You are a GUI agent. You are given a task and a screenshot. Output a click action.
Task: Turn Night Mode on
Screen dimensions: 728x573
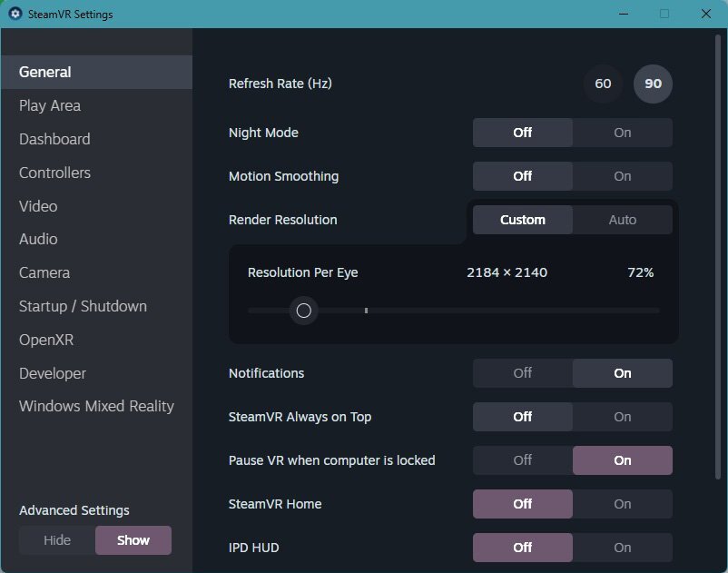tap(622, 133)
